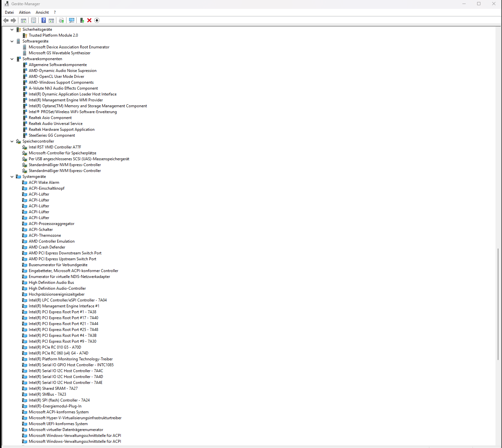Image resolution: width=502 pixels, height=448 pixels.
Task: Open the ? help menu
Action: pos(55,12)
